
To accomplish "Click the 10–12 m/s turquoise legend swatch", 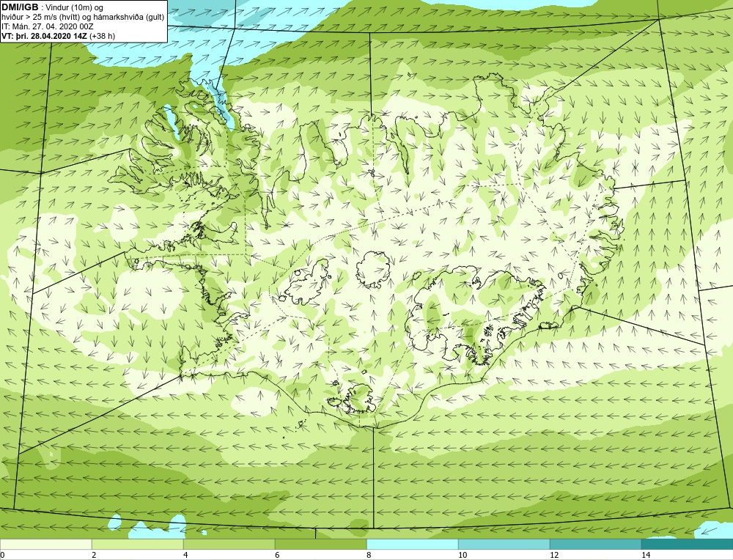I will (504, 544).
